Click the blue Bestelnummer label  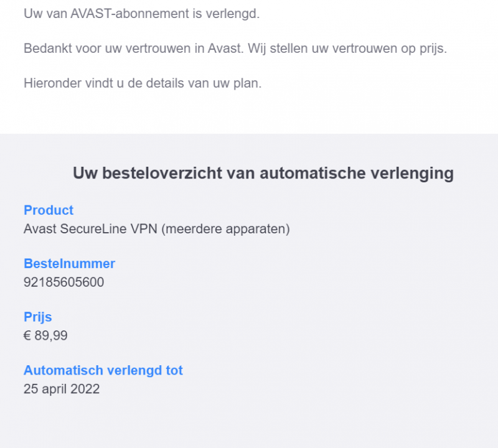coord(69,264)
